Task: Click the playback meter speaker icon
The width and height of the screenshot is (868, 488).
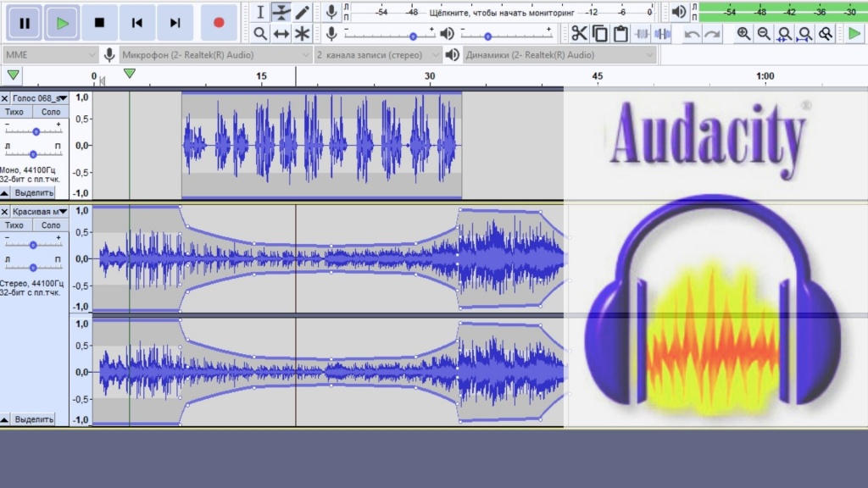Action: tap(679, 12)
